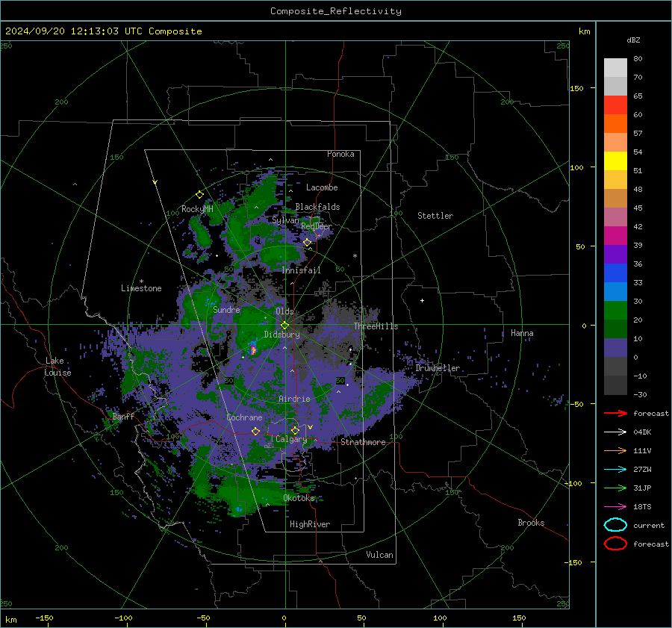Click the RockyMH label
This screenshot has width=672, height=628.
pos(197,209)
